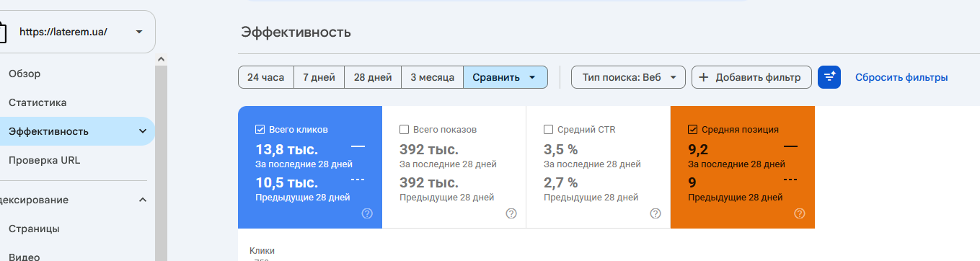The image size is (980, 261).
Task: Click the blue filter settings icon button
Action: [829, 77]
